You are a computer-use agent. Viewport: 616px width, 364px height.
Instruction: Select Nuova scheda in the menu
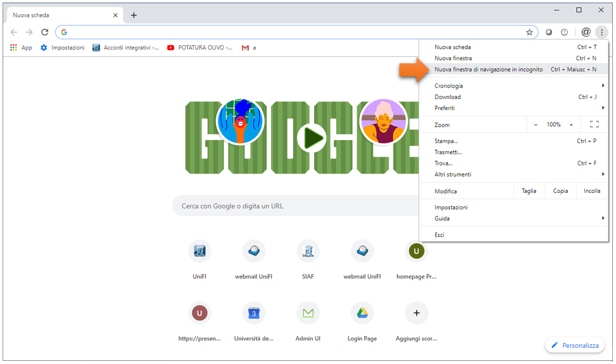pos(514,47)
